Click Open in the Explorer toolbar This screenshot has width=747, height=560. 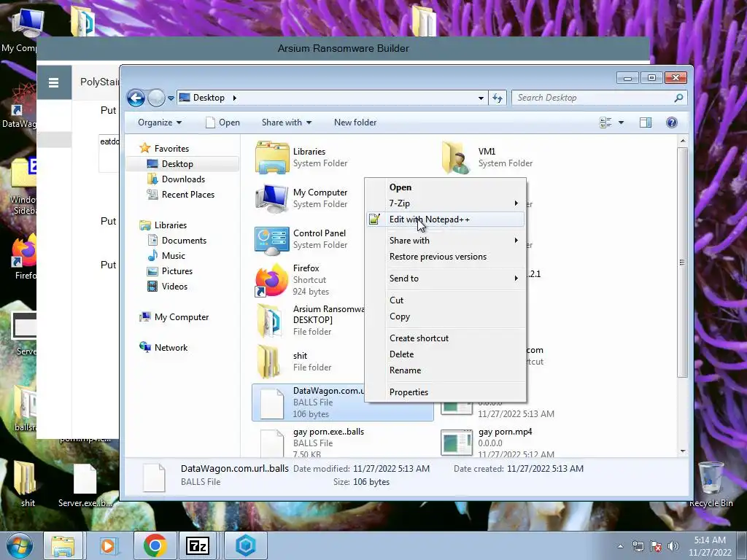tap(223, 122)
